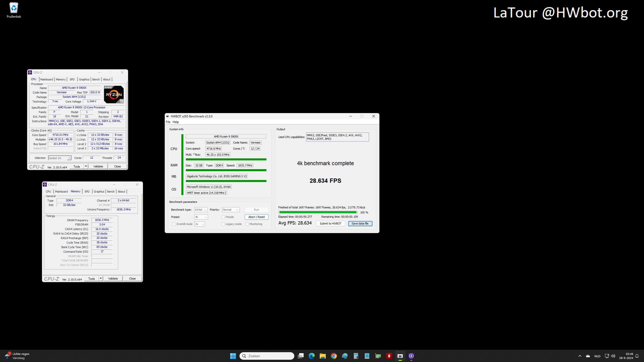Viewport: 644px width, 362px height.
Task: Select CPU tab in CPU-Z Memory window
Action: point(48,192)
